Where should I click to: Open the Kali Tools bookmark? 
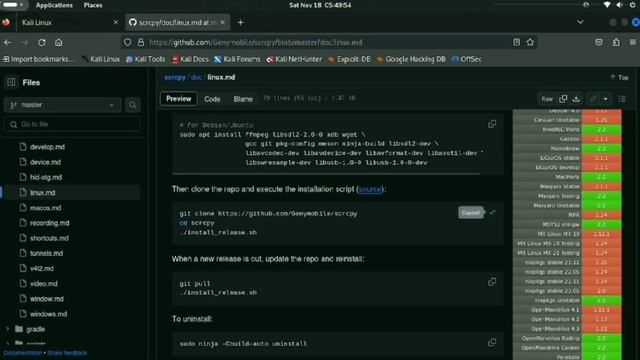tap(146, 59)
